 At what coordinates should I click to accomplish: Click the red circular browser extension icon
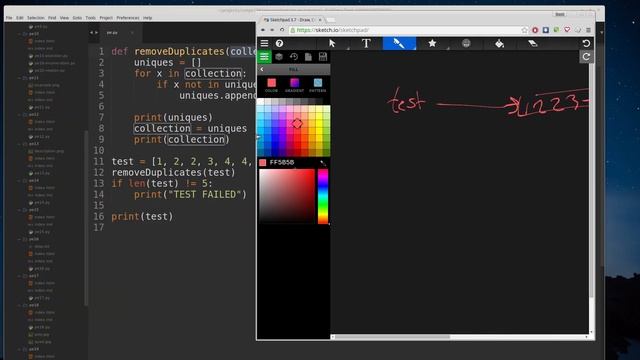coord(535,30)
